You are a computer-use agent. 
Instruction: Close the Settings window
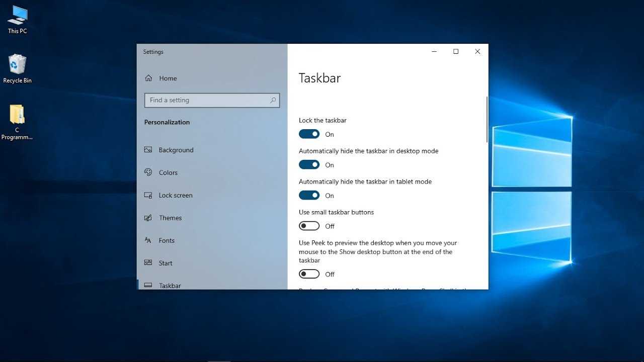[x=477, y=51]
